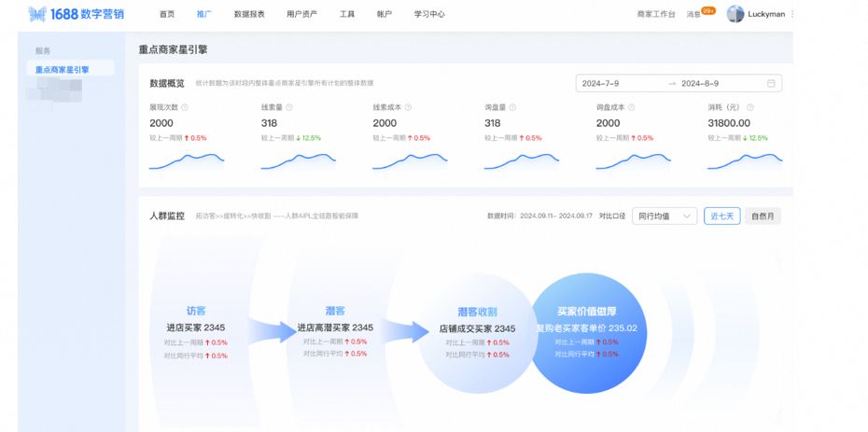
Task: Click the 线索量 value 318
Action: (269, 123)
